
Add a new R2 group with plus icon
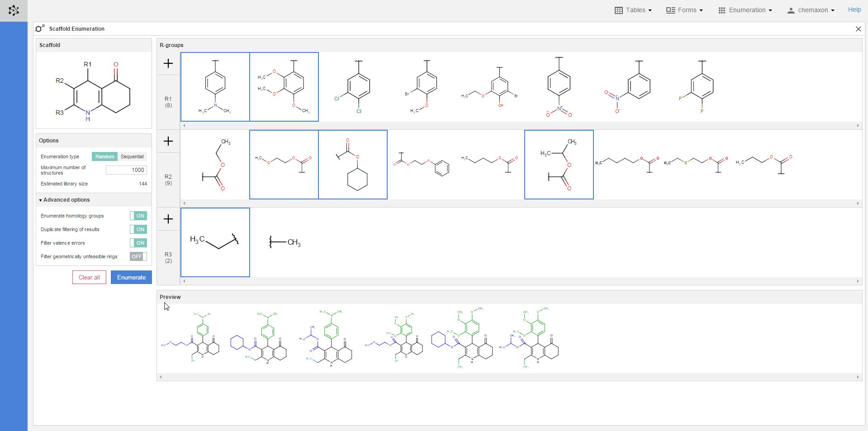(168, 141)
